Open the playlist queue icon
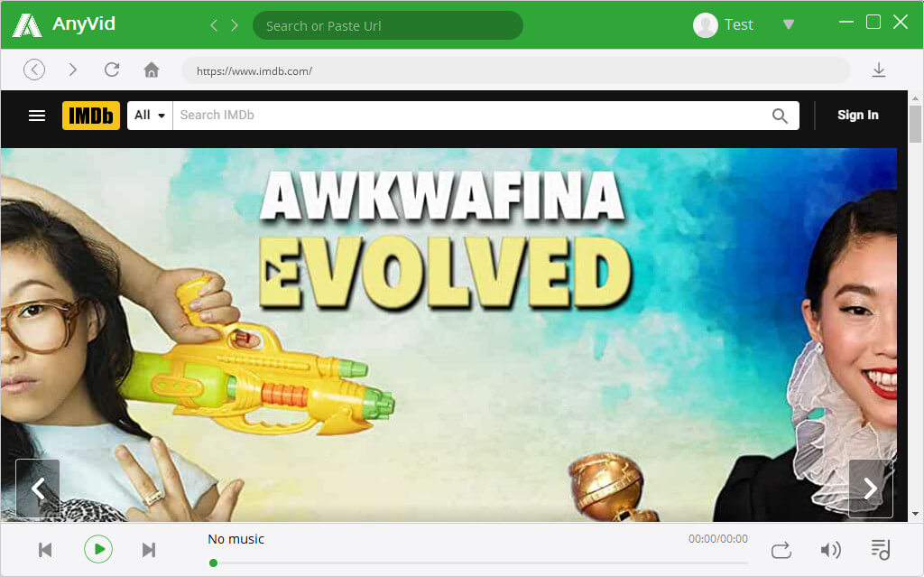This screenshot has width=924, height=577. click(881, 550)
